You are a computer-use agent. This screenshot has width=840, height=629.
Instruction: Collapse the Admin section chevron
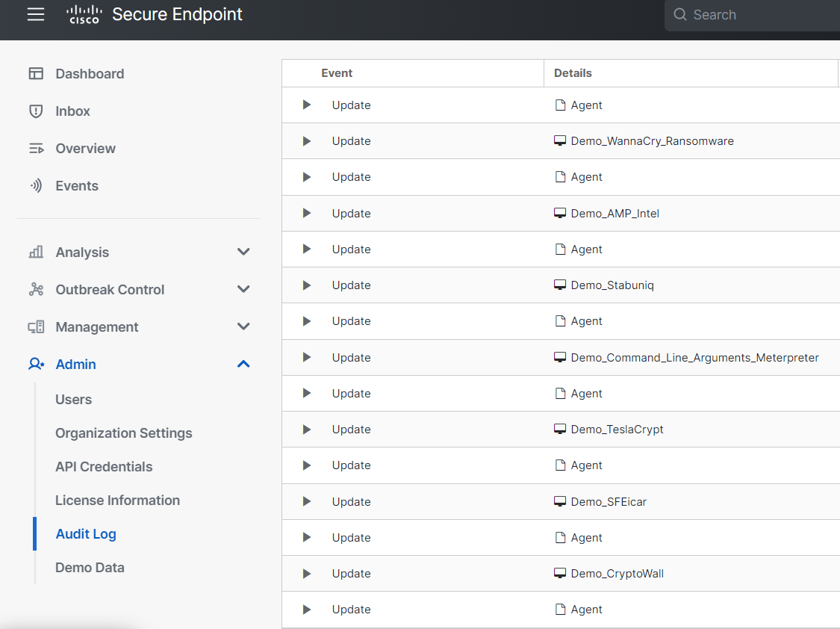point(243,365)
